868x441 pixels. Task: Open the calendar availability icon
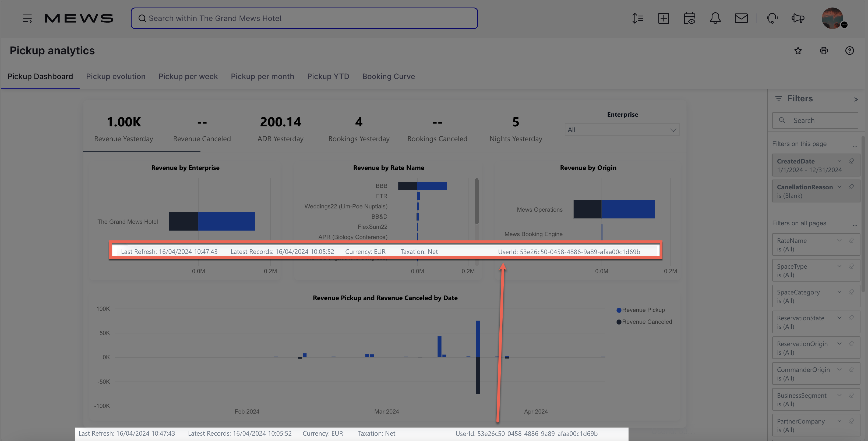689,18
